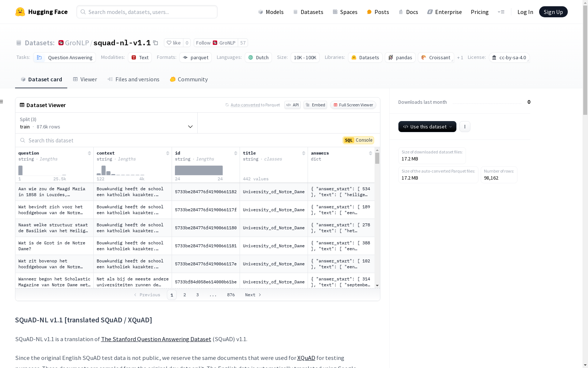Open Docs in the top navigation
The width and height of the screenshot is (588, 368).
[x=408, y=12]
